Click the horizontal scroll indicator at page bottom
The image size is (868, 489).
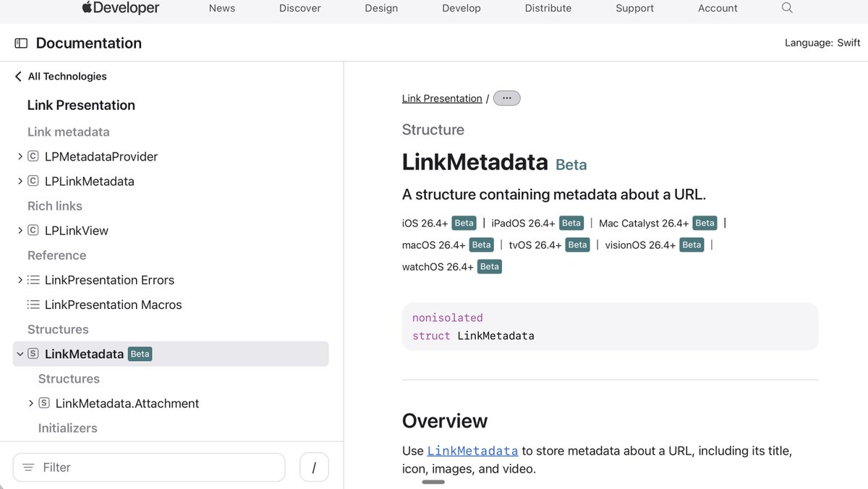coord(433,482)
